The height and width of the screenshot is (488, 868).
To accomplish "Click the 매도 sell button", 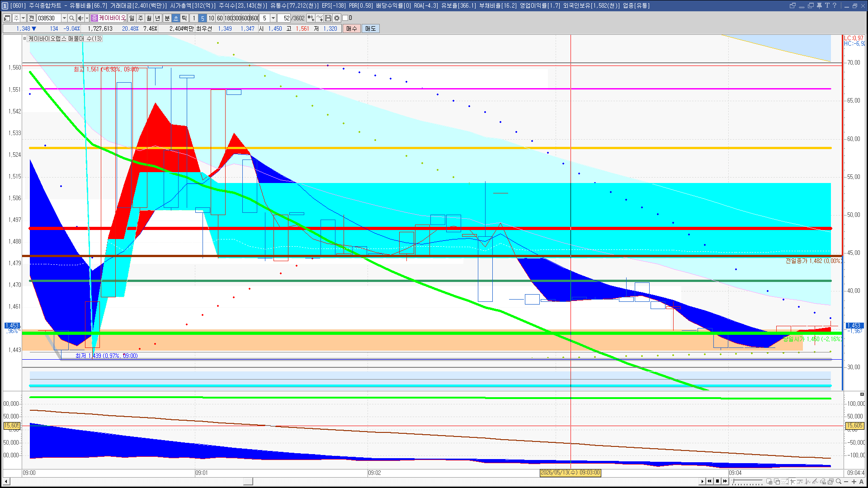I will [371, 28].
